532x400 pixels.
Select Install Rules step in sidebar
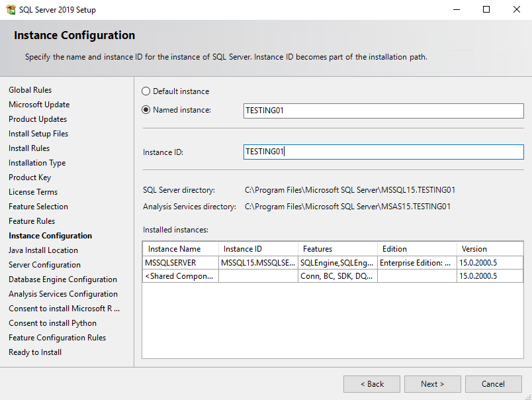click(29, 148)
